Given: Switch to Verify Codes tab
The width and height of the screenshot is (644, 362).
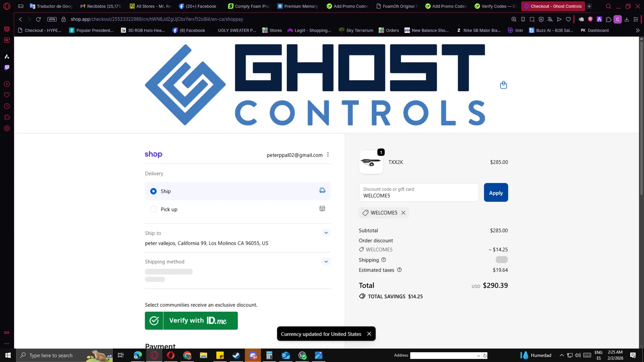Looking at the screenshot, I should pos(495,6).
